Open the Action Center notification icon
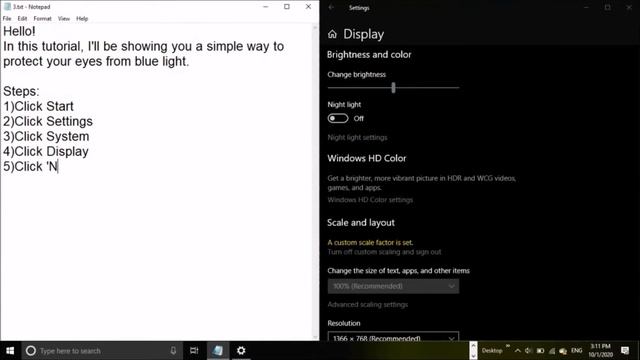This screenshot has width=640, height=360. (625, 351)
